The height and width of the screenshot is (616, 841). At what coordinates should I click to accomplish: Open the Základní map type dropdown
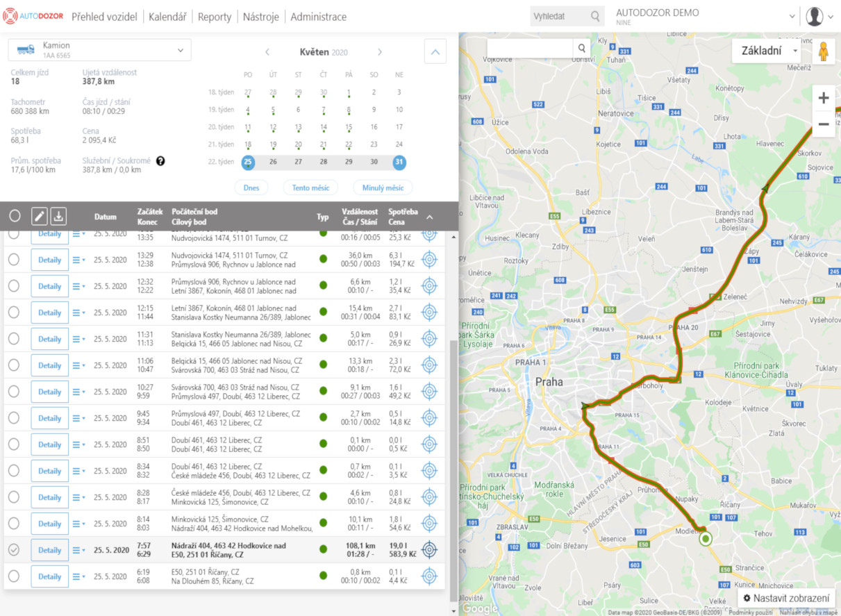click(x=766, y=51)
